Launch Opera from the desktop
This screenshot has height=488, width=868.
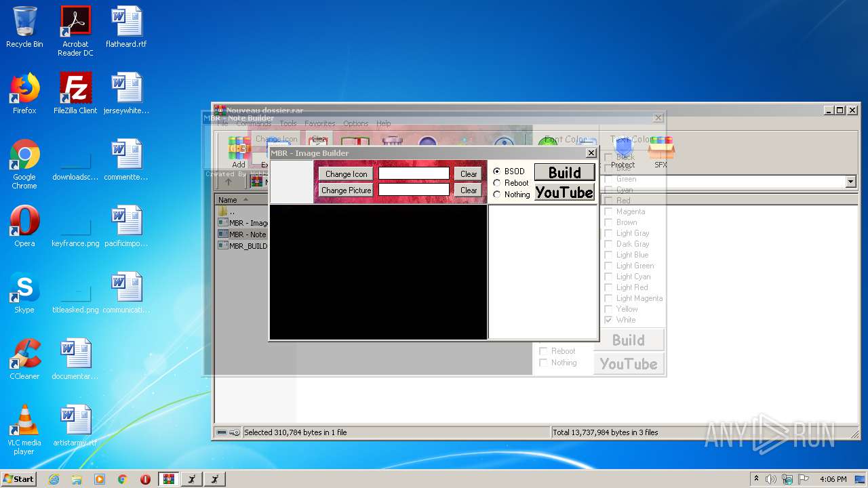(24, 226)
